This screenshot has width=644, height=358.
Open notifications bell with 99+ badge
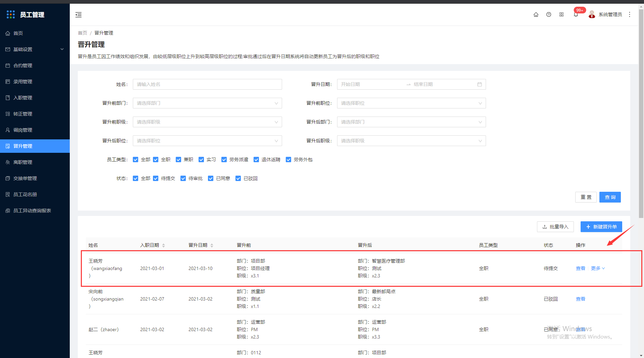pyautogui.click(x=576, y=14)
